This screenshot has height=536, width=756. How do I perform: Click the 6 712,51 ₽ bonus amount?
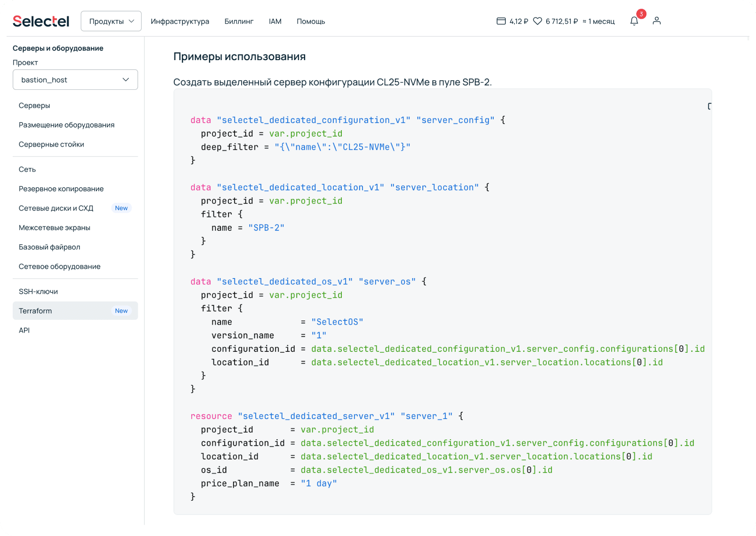click(x=562, y=22)
